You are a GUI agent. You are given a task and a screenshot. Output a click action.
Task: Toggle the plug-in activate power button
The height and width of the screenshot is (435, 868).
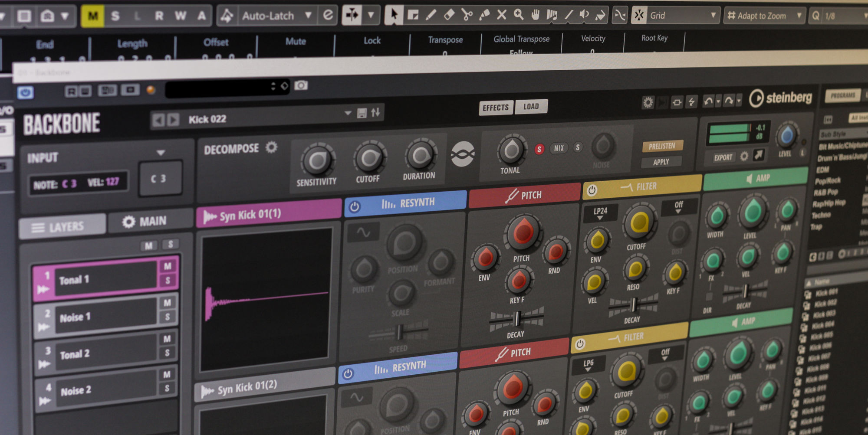point(26,92)
